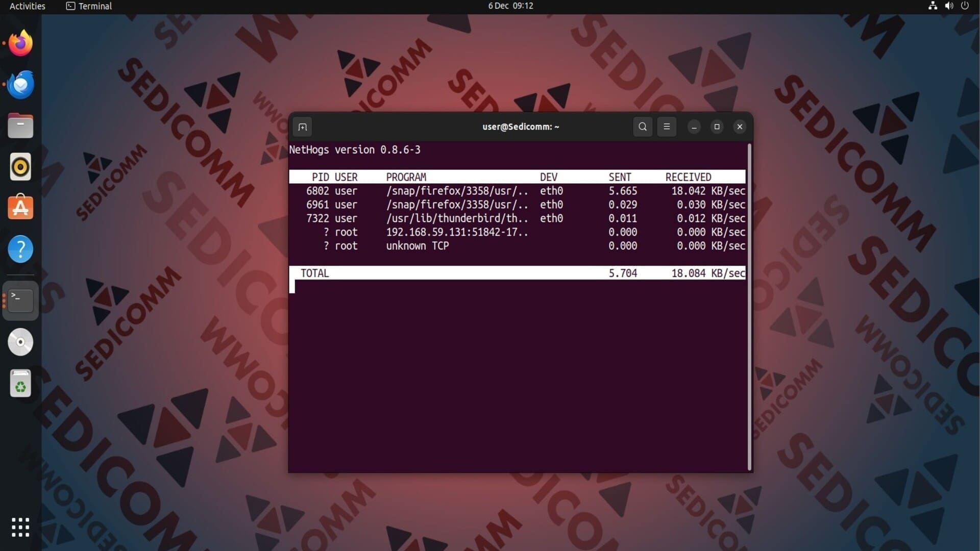
Task: Click the PID column header
Action: 321,177
